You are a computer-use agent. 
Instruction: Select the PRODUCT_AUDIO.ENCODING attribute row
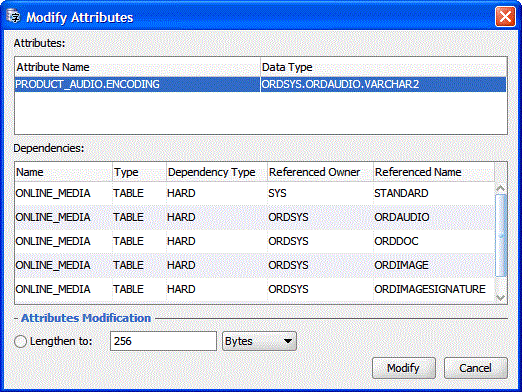(260, 84)
